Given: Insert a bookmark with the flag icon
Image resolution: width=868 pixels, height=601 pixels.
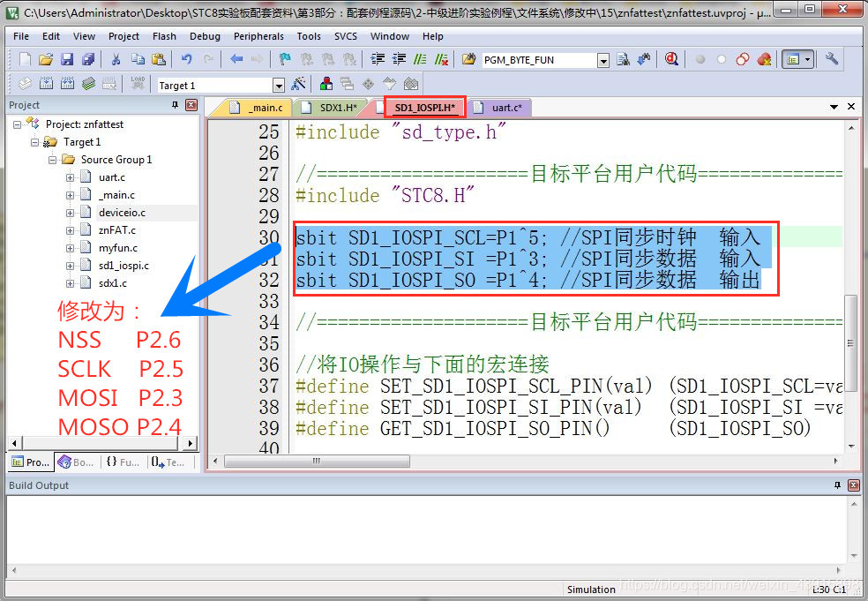Looking at the screenshot, I should tap(285, 59).
